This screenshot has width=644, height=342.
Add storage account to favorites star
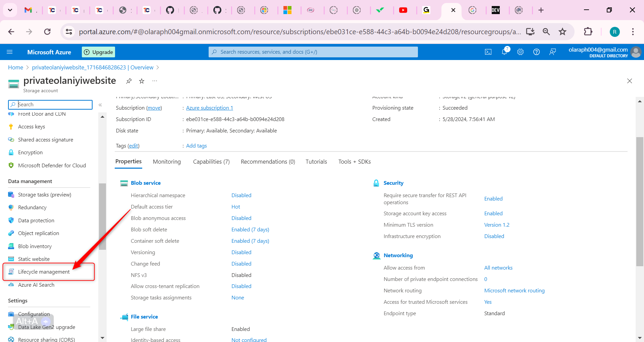pyautogui.click(x=141, y=81)
